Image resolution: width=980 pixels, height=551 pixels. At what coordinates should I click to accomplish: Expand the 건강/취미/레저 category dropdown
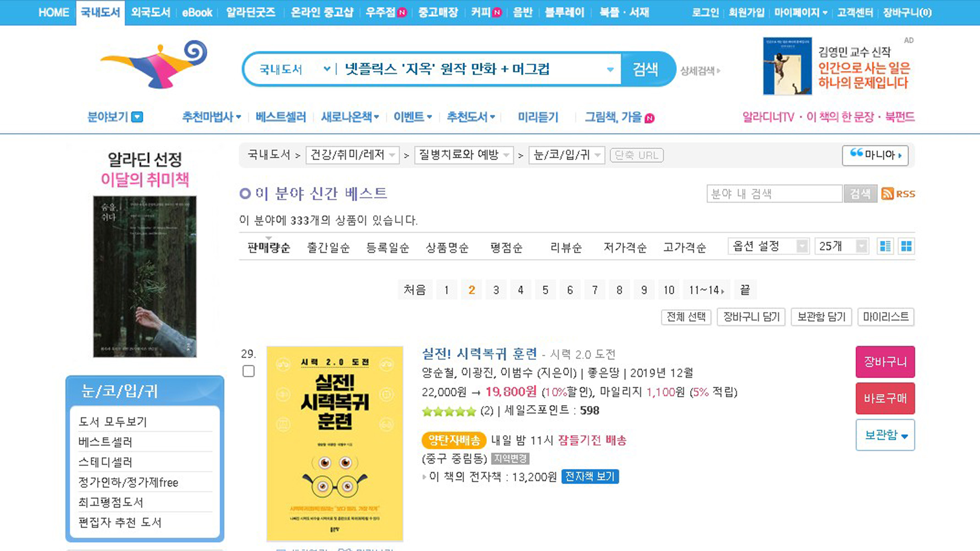pyautogui.click(x=352, y=155)
